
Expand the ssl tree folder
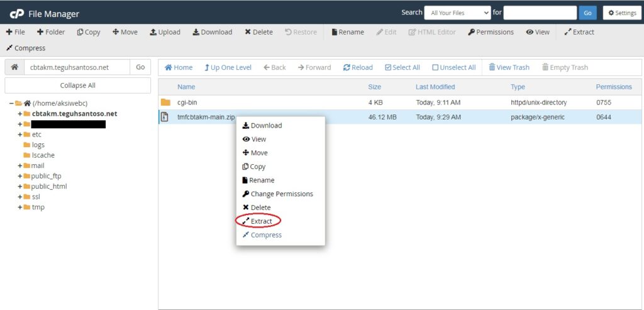point(19,197)
